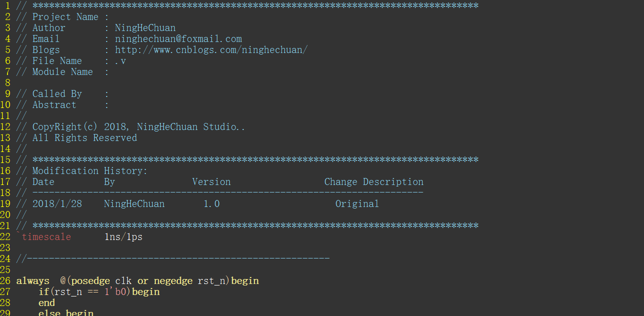Click the "Modification History:" comment text
The height and width of the screenshot is (316, 644).
[x=90, y=171]
